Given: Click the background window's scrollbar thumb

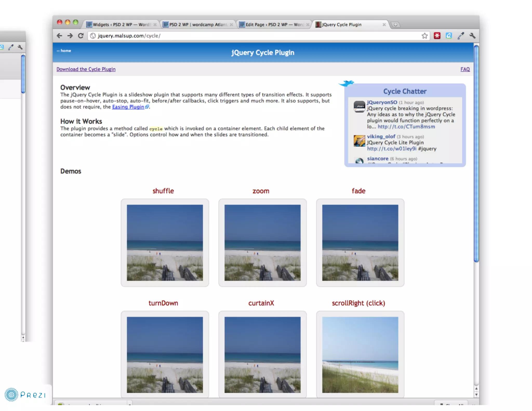Looking at the screenshot, I should coord(23,74).
